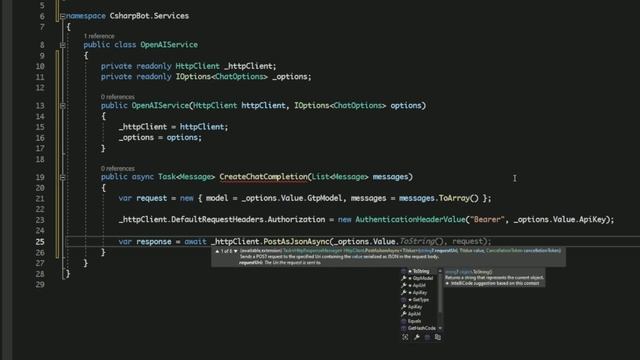Screen dimensions: 640x360
Task: Click the '_httpClient' field declaration on line 10
Action: tap(250, 66)
